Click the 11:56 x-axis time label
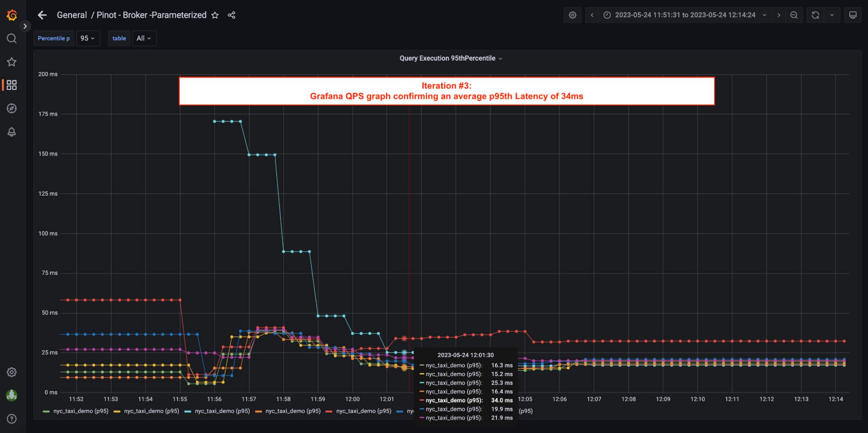Viewport: 868px width, 433px height. (215, 399)
